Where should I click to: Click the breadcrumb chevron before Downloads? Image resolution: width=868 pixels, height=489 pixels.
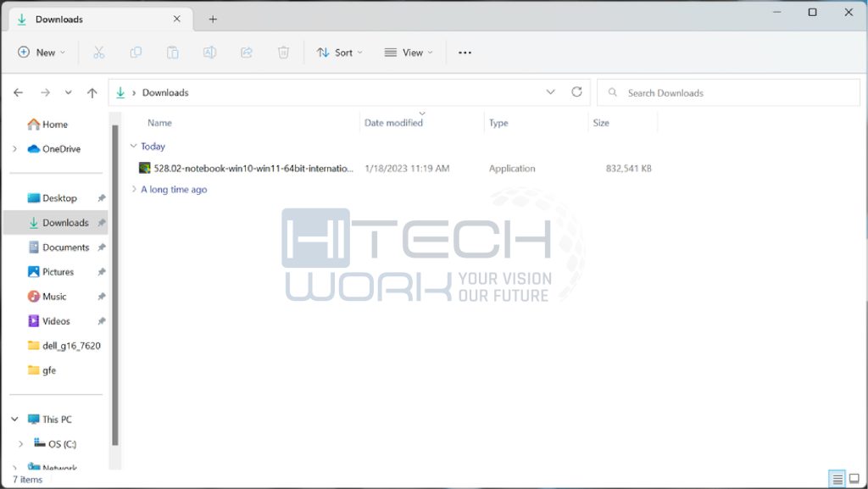134,93
